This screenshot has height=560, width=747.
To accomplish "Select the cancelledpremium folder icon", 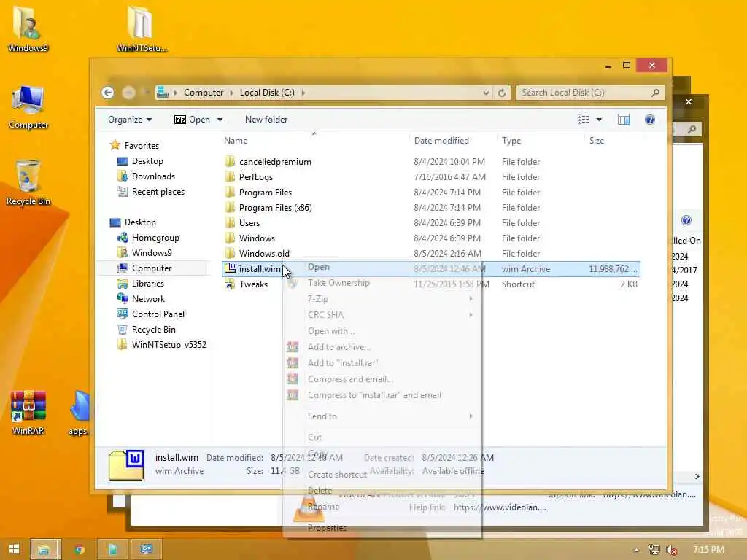I will (230, 161).
